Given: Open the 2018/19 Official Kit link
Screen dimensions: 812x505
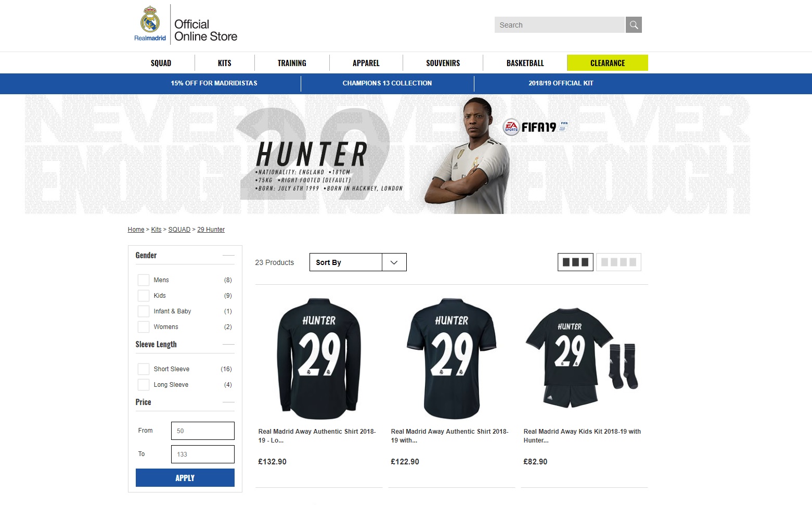Looking at the screenshot, I should (x=561, y=83).
